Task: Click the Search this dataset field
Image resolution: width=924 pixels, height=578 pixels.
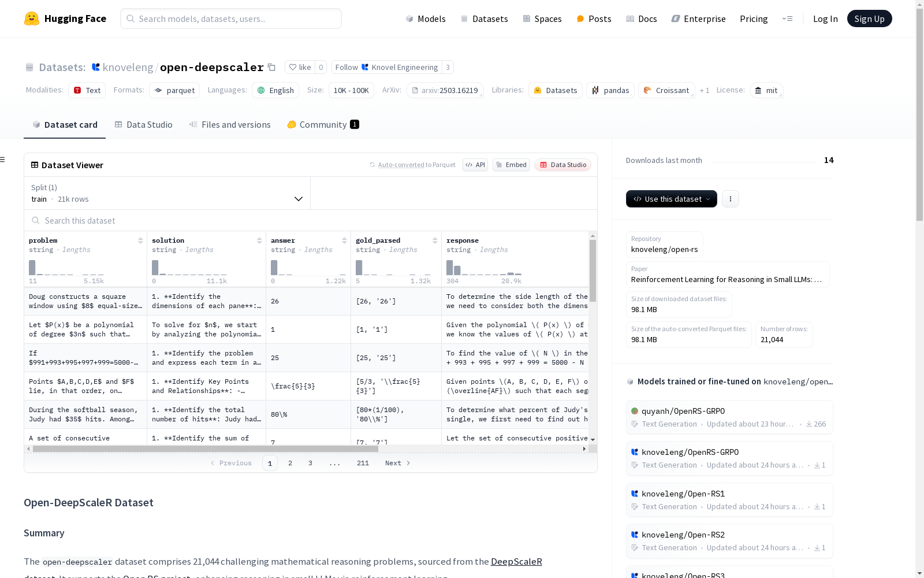Action: coord(311,220)
